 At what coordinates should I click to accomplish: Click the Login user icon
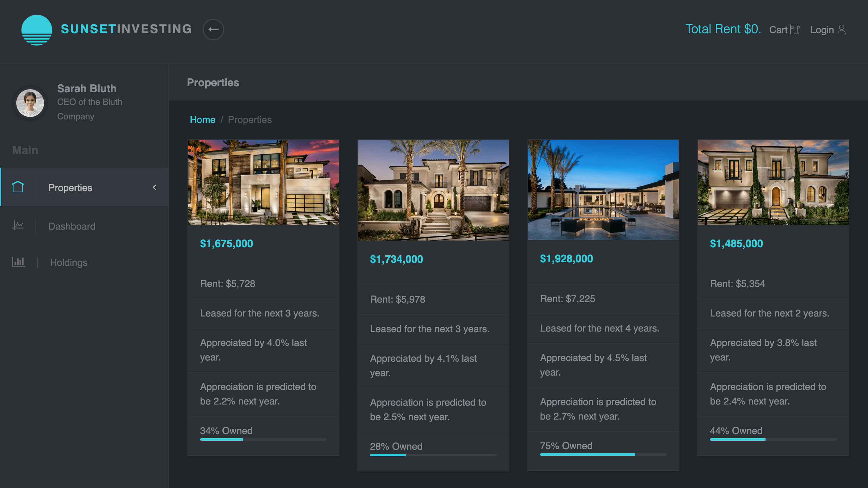pyautogui.click(x=841, y=30)
